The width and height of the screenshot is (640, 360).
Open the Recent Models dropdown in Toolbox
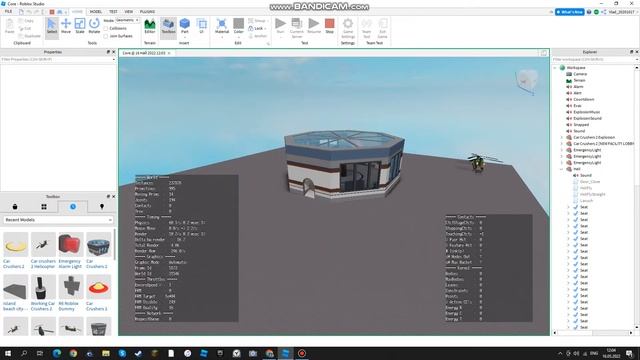[58, 220]
